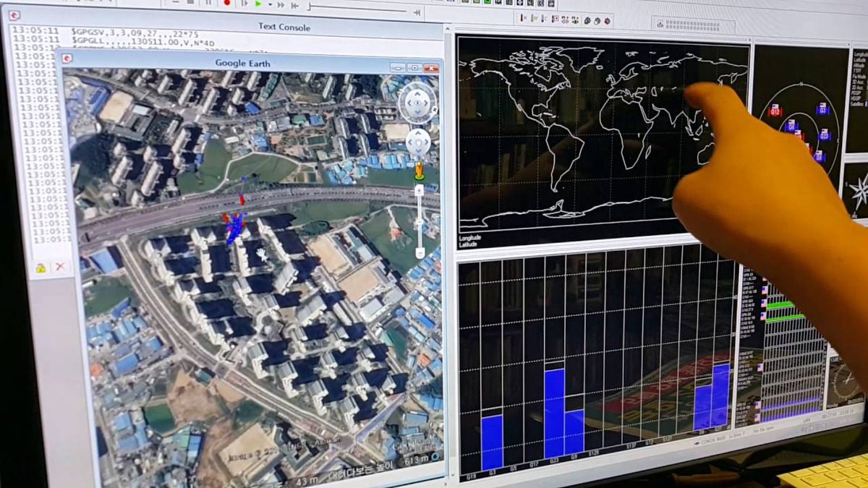Viewport: 868px width, 488px height.
Task: Click the zoom-out end of Google Earth zoom slider
Action: [420, 252]
